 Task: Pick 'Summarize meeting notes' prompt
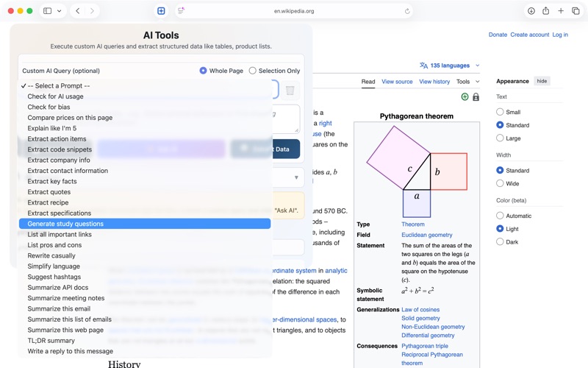145,298
